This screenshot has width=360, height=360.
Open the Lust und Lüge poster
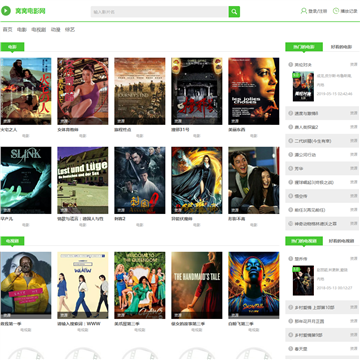pyautogui.click(x=83, y=180)
